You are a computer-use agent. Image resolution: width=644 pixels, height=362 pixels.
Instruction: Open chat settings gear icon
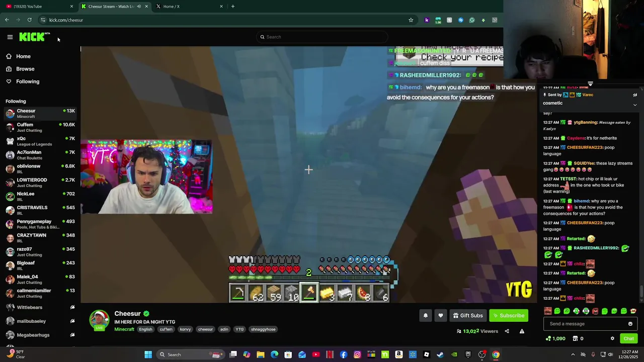pos(612,338)
